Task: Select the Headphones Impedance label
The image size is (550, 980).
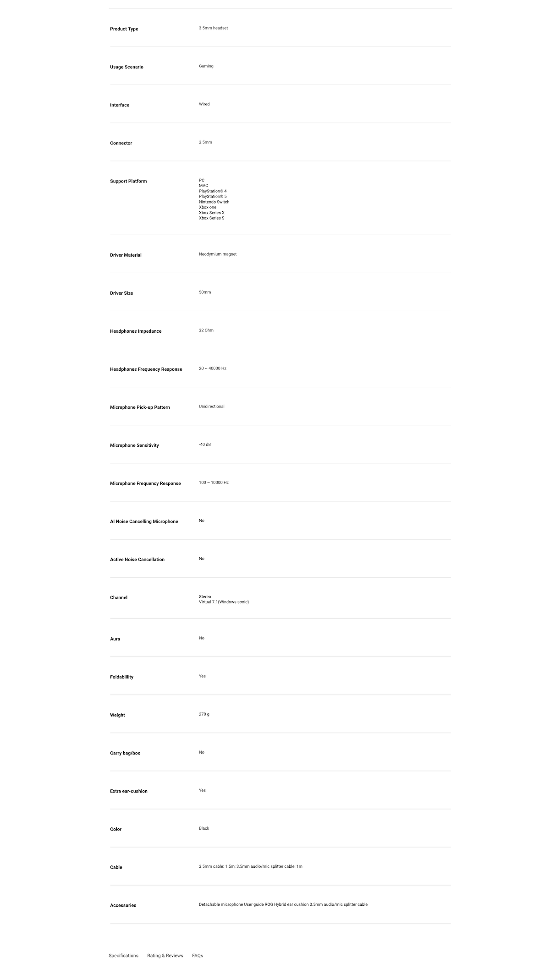Action: pos(136,331)
